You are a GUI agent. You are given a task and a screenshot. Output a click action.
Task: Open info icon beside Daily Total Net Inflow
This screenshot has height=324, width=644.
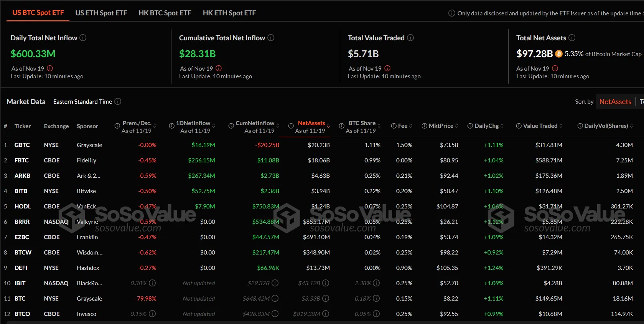tap(83, 38)
